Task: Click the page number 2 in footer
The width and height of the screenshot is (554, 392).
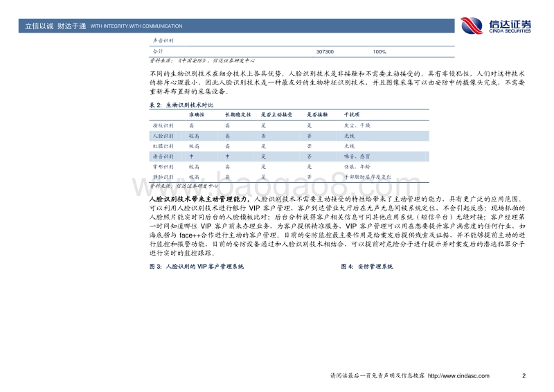Action: [x=524, y=376]
